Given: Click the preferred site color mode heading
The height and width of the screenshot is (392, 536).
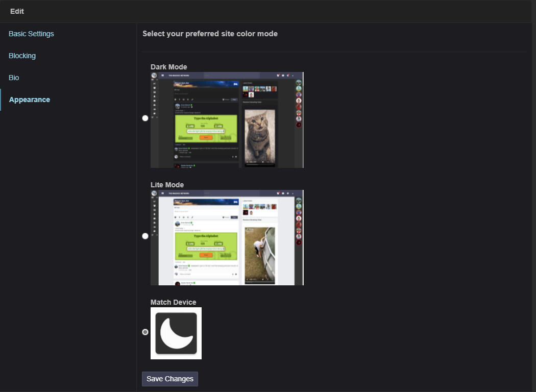Looking at the screenshot, I should point(210,34).
